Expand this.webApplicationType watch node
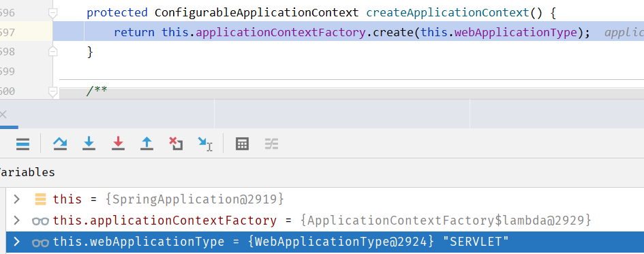The image size is (644, 254). [x=16, y=242]
